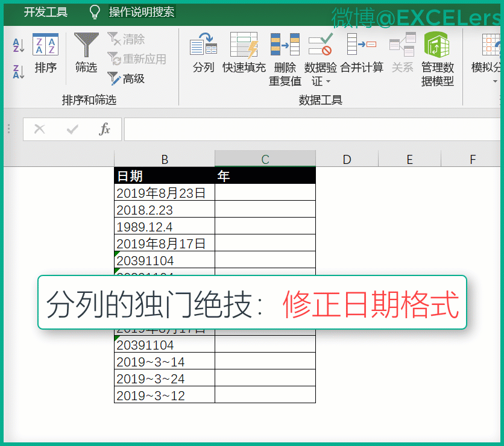504x446 pixels.
Task: Click the 操作说明搜索 search box
Action: (141, 12)
